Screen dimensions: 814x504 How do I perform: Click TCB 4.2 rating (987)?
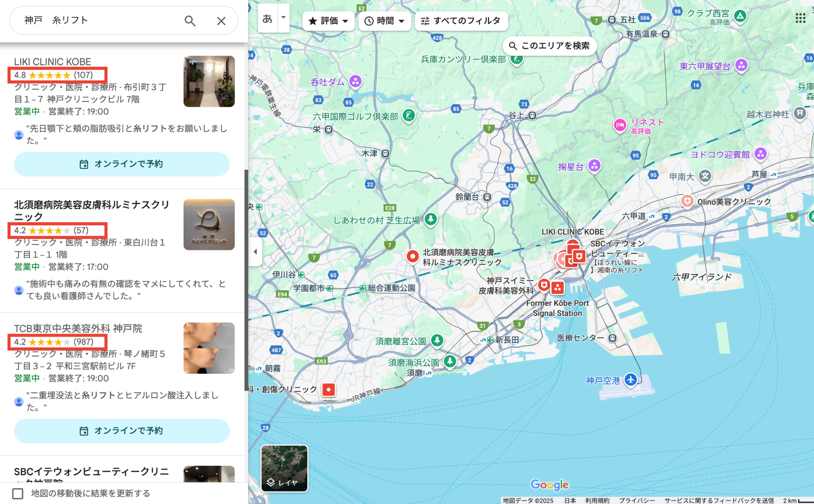(54, 342)
